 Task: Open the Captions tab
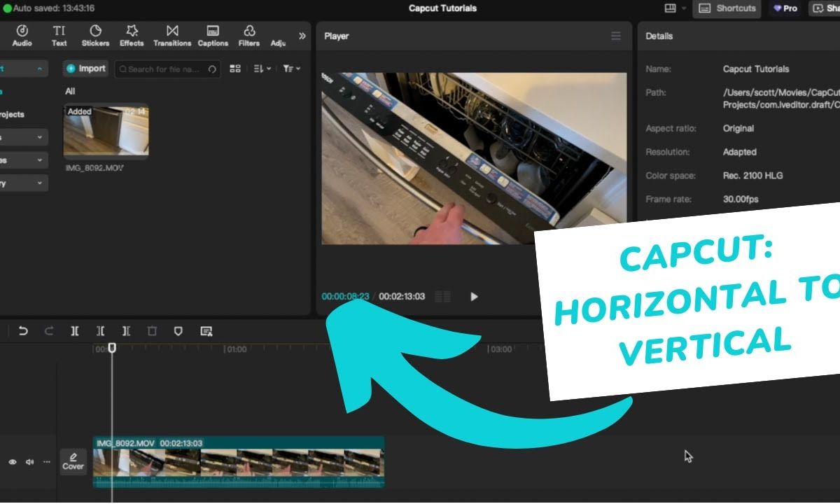pyautogui.click(x=213, y=36)
